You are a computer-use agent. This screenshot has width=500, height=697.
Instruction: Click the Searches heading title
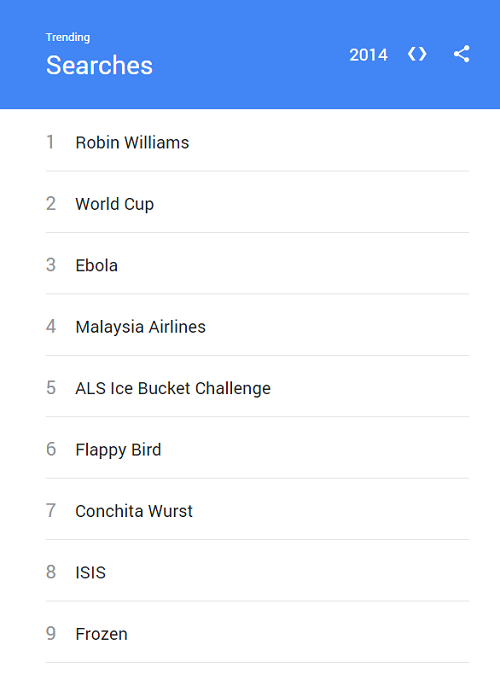pyautogui.click(x=100, y=65)
